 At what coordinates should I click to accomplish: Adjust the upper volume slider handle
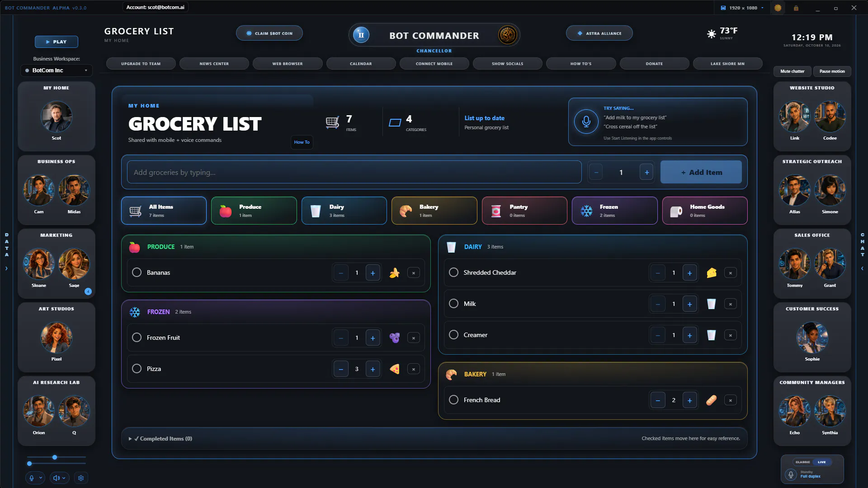[x=55, y=457]
